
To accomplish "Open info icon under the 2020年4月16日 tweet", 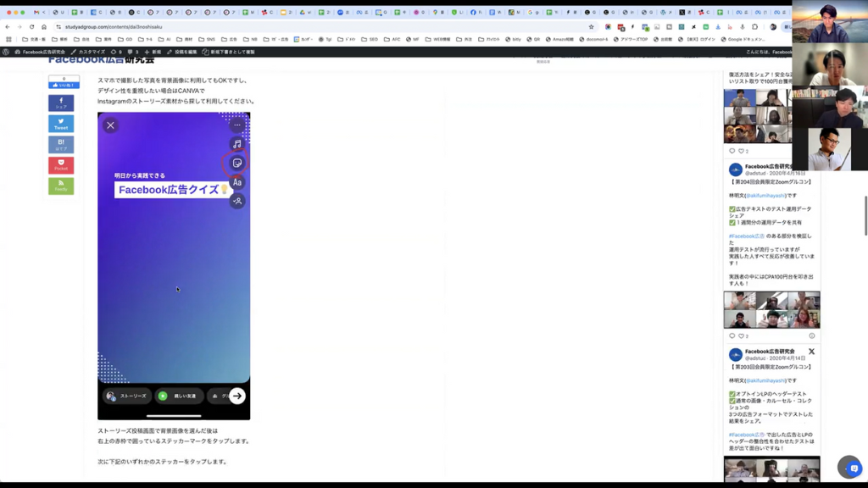I will 811,335.
